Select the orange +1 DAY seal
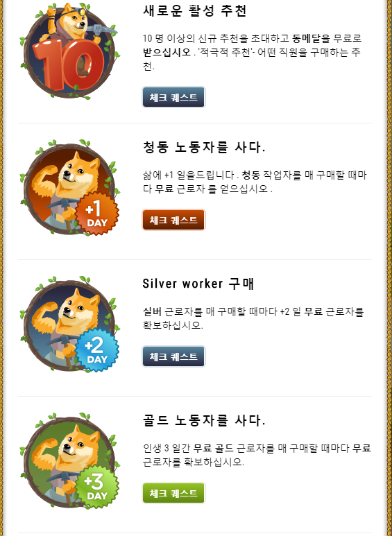Image resolution: width=392 pixels, height=536 pixels. pyautogui.click(x=97, y=214)
